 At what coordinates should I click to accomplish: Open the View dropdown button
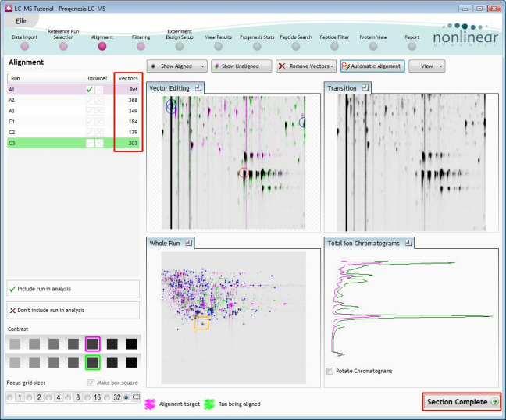point(427,66)
